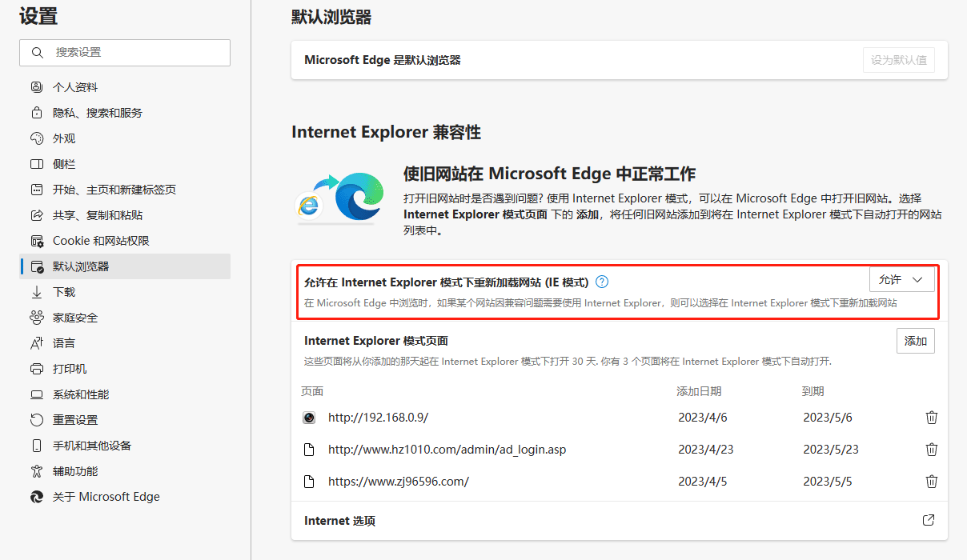Go to 系统和性能 settings
967x560 pixels.
[x=125, y=394]
